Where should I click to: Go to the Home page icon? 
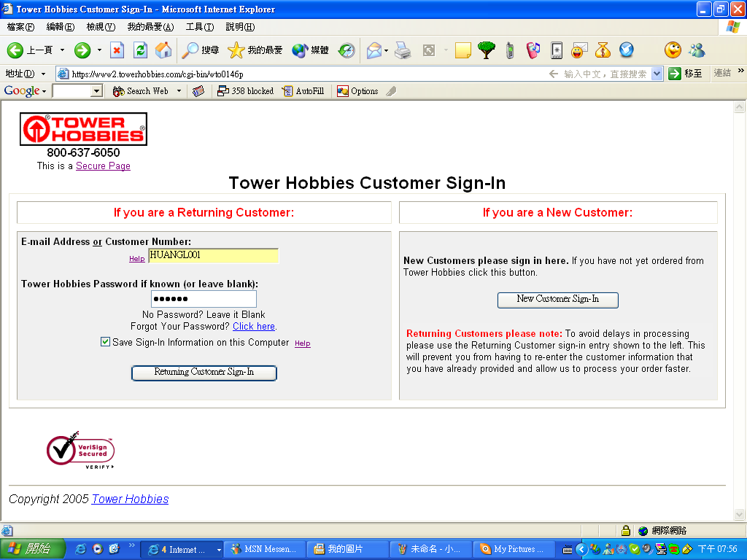click(x=163, y=50)
